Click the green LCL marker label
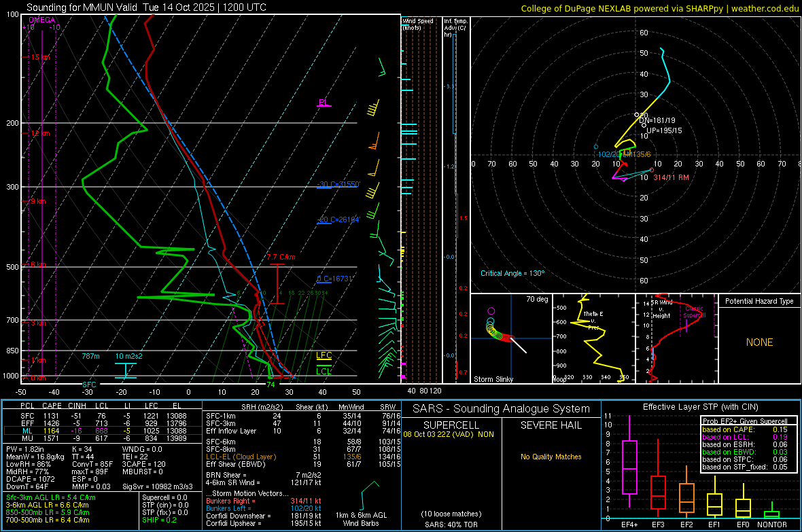The image size is (802, 532). tap(324, 372)
